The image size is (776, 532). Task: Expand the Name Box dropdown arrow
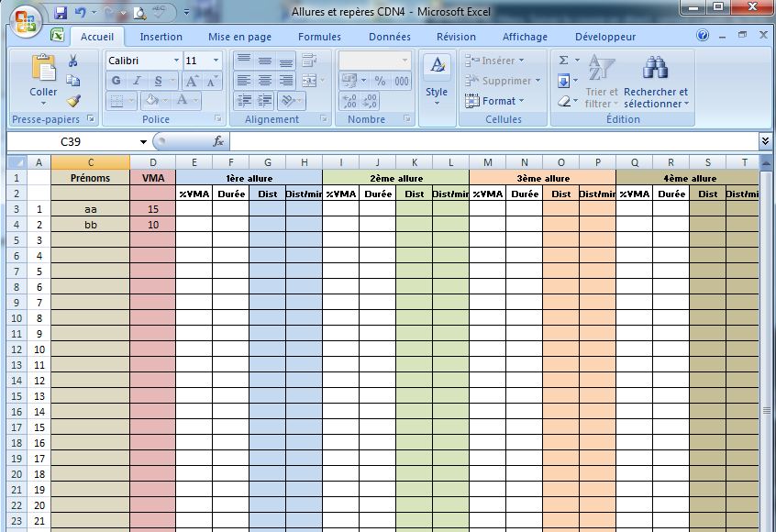pyautogui.click(x=143, y=142)
